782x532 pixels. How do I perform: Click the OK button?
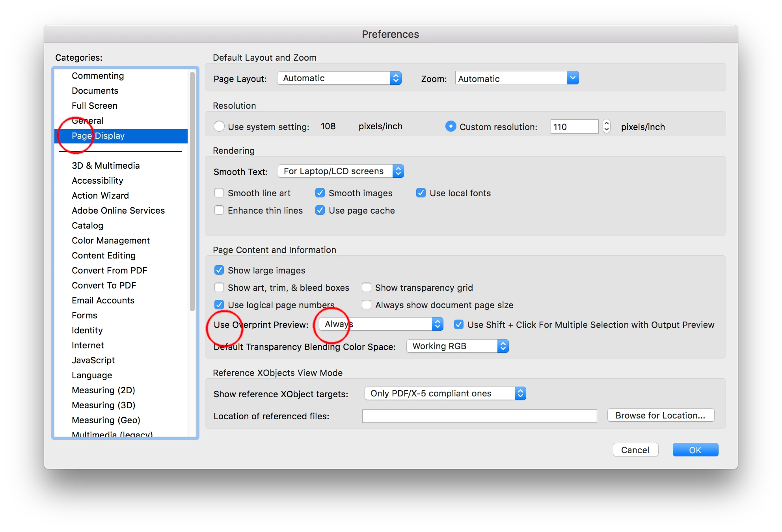click(x=695, y=450)
